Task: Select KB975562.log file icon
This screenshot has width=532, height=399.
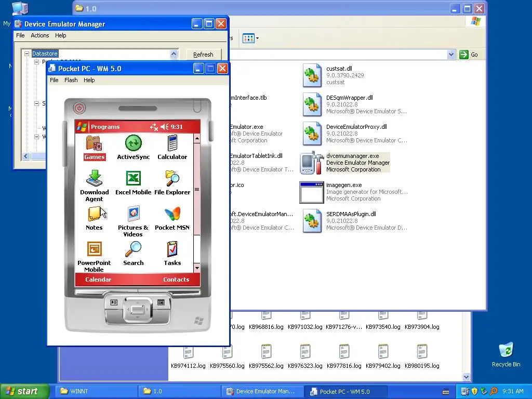Action: [266, 352]
